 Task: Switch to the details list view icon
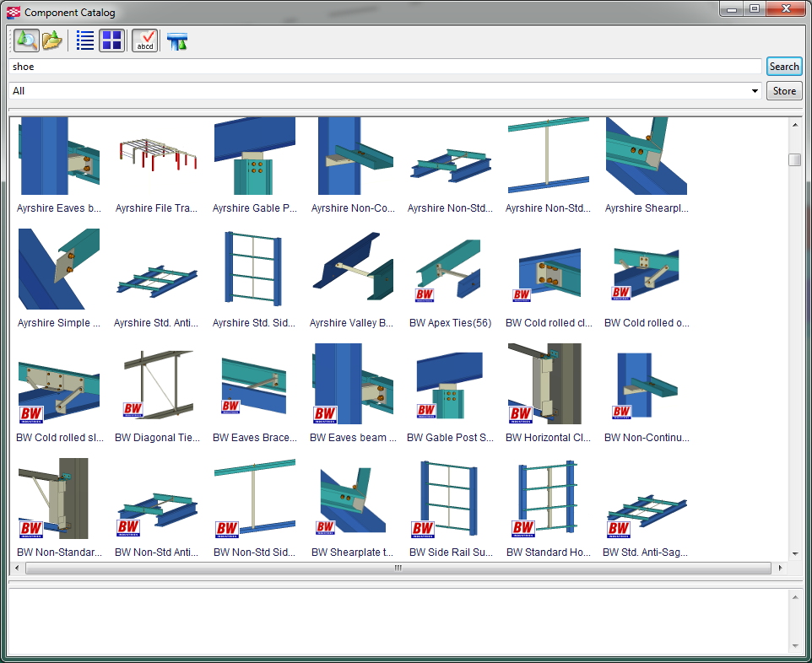(x=85, y=40)
